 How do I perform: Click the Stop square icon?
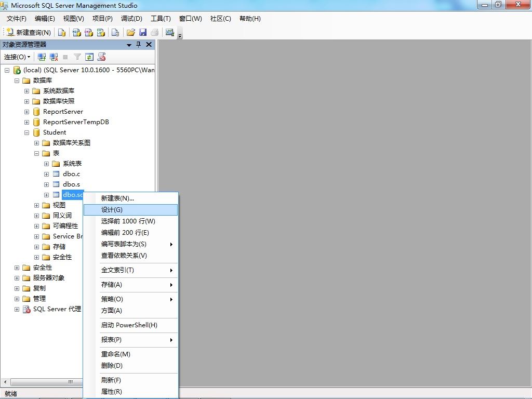(x=65, y=57)
